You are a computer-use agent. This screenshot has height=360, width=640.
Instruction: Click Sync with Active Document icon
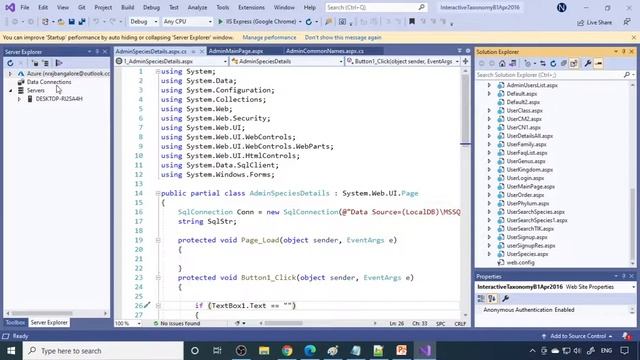[x=543, y=63]
